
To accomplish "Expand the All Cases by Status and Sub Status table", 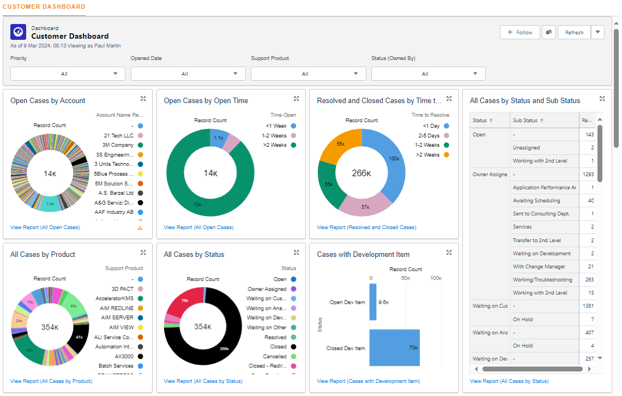I will [x=602, y=99].
